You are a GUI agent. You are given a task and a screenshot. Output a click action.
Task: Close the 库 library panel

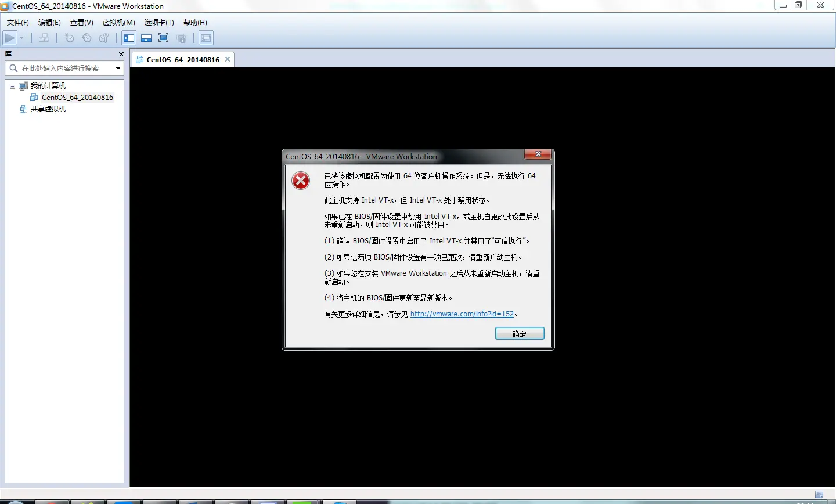pos(121,55)
